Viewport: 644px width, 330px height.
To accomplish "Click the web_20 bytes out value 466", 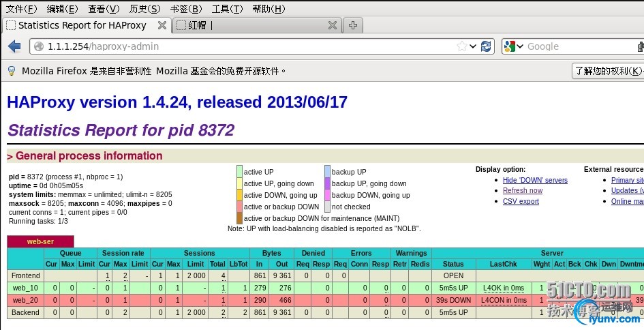I will tap(285, 301).
